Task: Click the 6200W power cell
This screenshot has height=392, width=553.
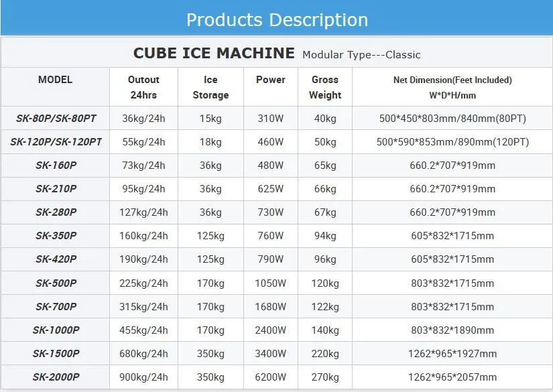Action: pos(271,377)
